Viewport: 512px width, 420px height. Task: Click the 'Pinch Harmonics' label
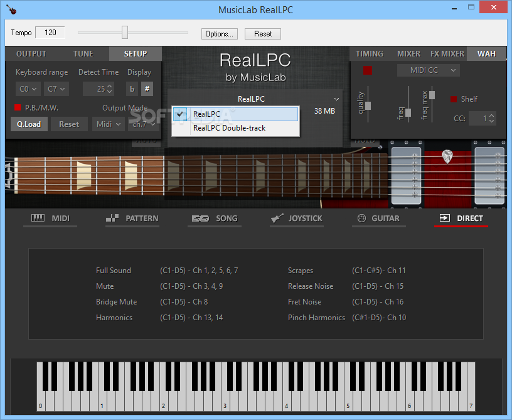pos(316,318)
